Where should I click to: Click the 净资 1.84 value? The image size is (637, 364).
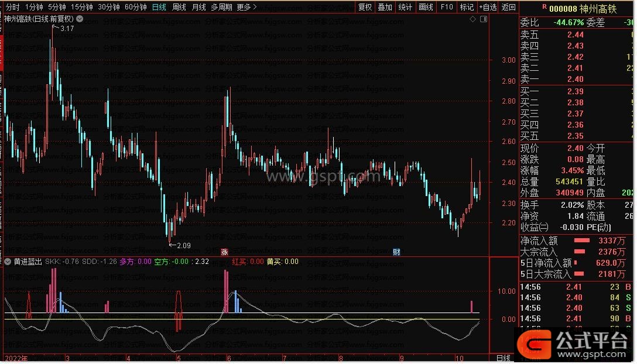coord(576,216)
